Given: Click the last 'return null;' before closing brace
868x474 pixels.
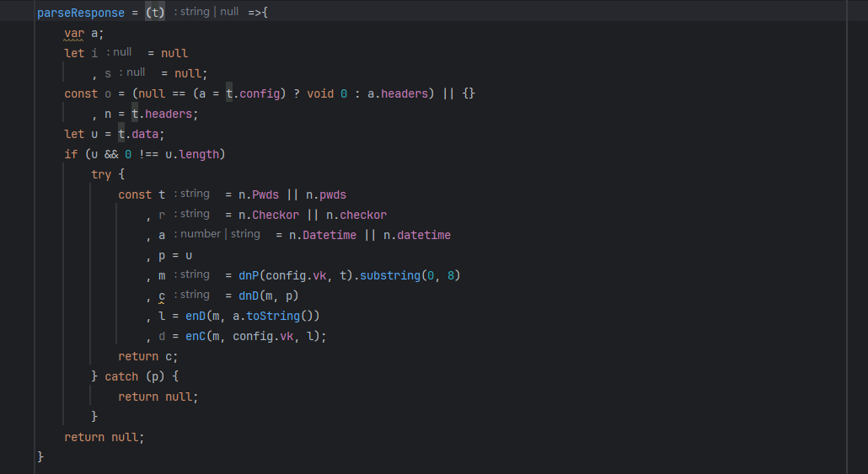Looking at the screenshot, I should 104,438.
